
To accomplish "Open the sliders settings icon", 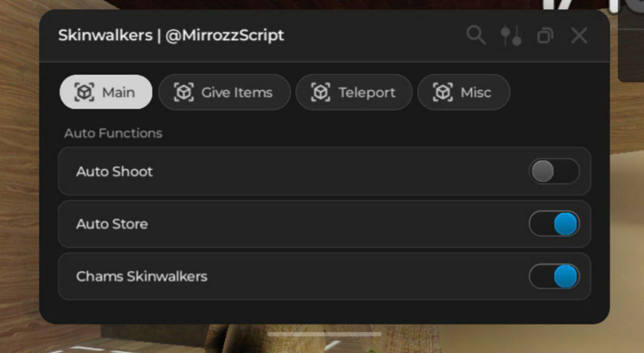I will (x=511, y=36).
